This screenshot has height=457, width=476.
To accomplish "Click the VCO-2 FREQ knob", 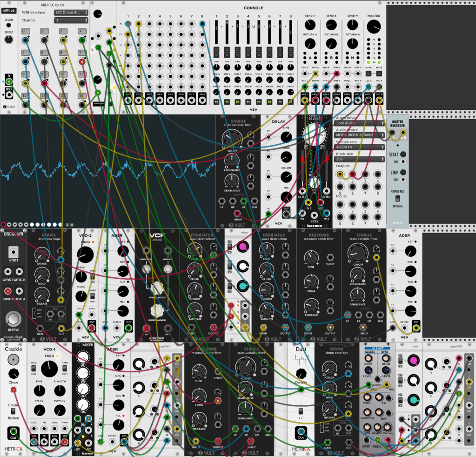I will [x=85, y=255].
